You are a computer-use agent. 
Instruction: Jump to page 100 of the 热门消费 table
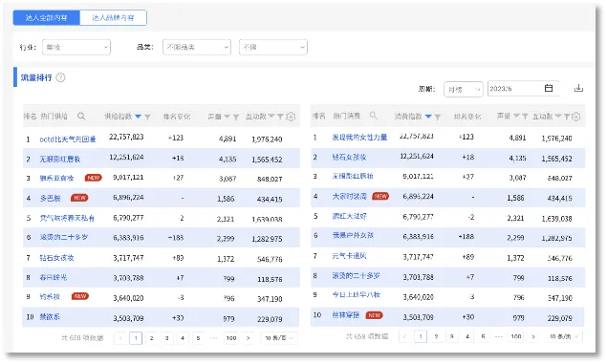coord(516,336)
